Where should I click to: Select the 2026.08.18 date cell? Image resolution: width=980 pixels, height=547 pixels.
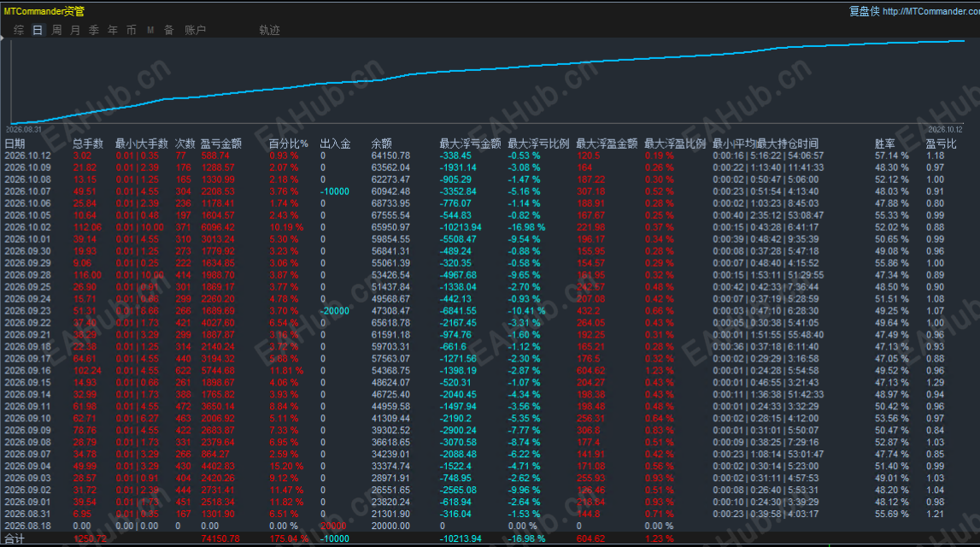(27, 526)
